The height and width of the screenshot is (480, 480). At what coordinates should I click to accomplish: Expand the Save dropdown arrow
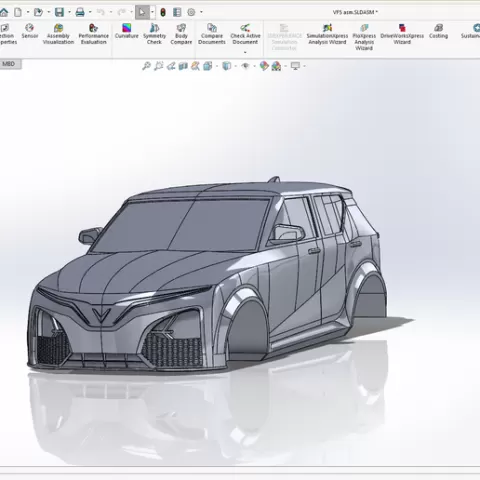tap(69, 12)
